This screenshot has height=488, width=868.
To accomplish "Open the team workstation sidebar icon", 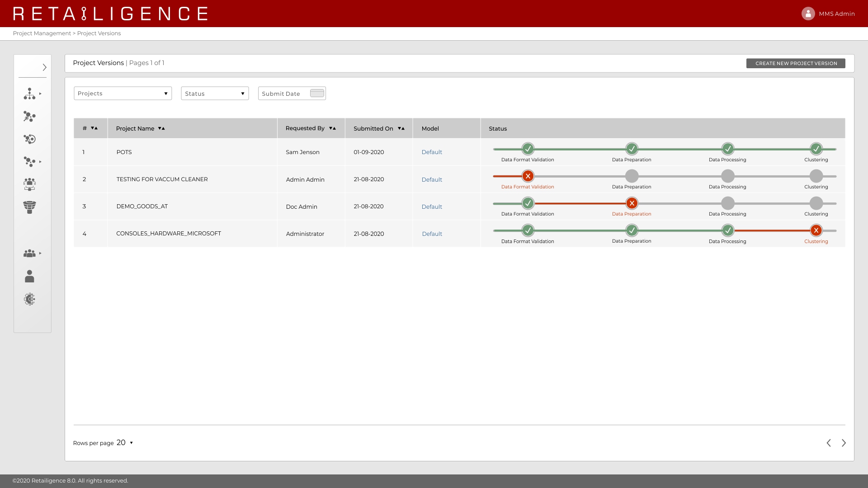I will pyautogui.click(x=29, y=184).
